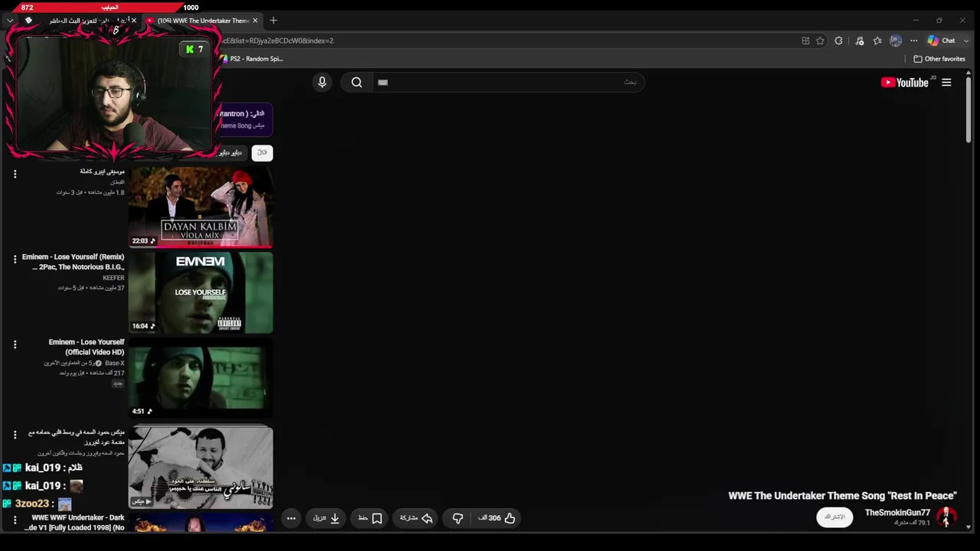Open the Eminem Lose Yourself Remix thumbnail
This screenshot has width=980, height=551.
(201, 292)
